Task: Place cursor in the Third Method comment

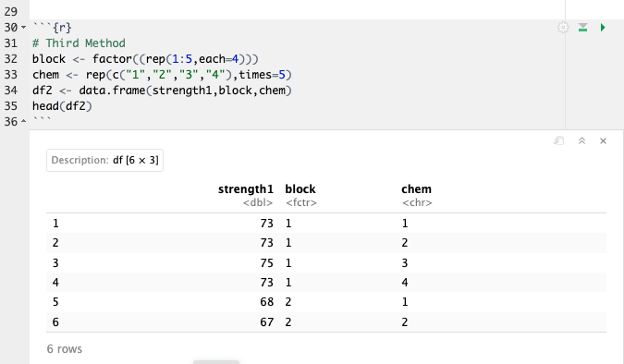Action: [x=79, y=43]
